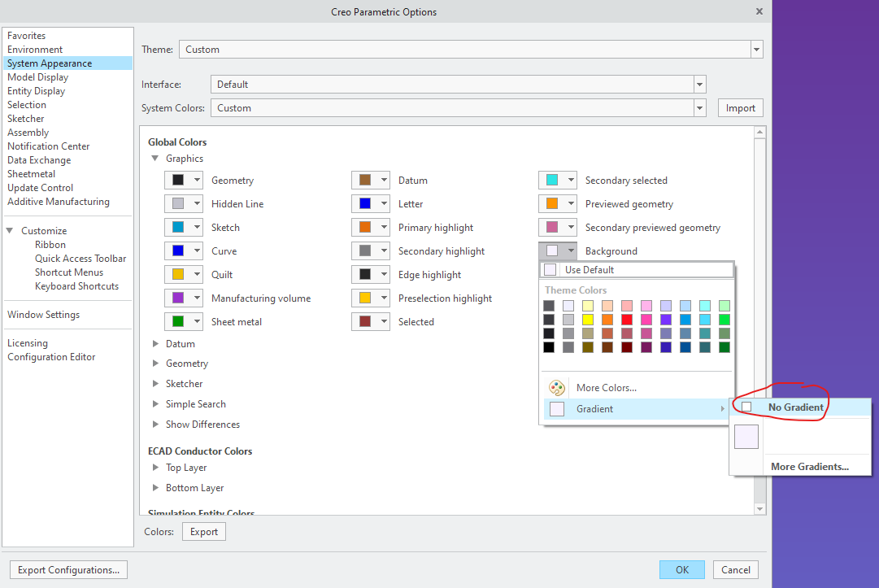Click the Export Configurations button
Viewport: 879px width, 588px height.
click(x=68, y=569)
